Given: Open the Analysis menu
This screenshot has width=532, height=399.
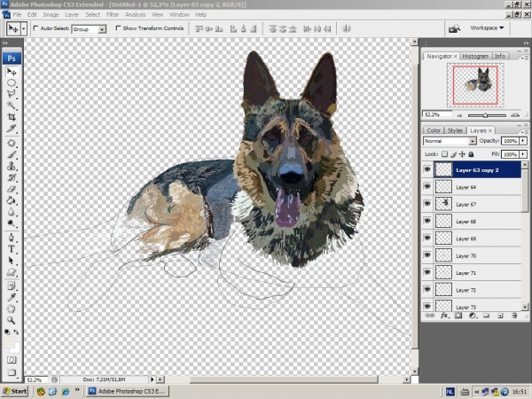Looking at the screenshot, I should [x=136, y=14].
